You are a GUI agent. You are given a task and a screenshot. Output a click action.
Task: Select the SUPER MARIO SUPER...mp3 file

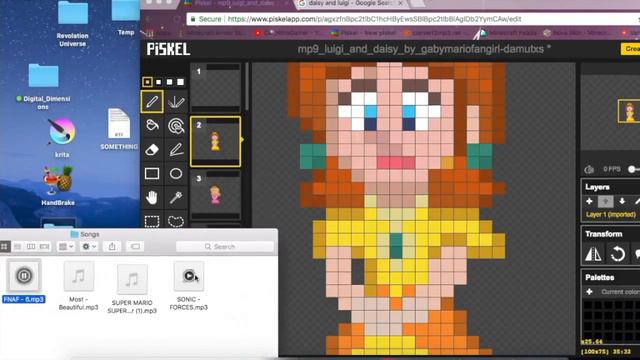click(132, 289)
